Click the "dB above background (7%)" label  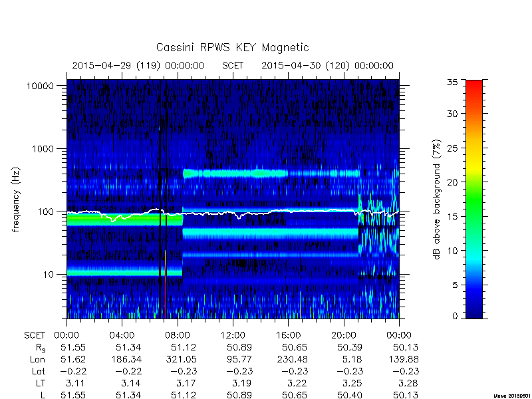tap(437, 199)
